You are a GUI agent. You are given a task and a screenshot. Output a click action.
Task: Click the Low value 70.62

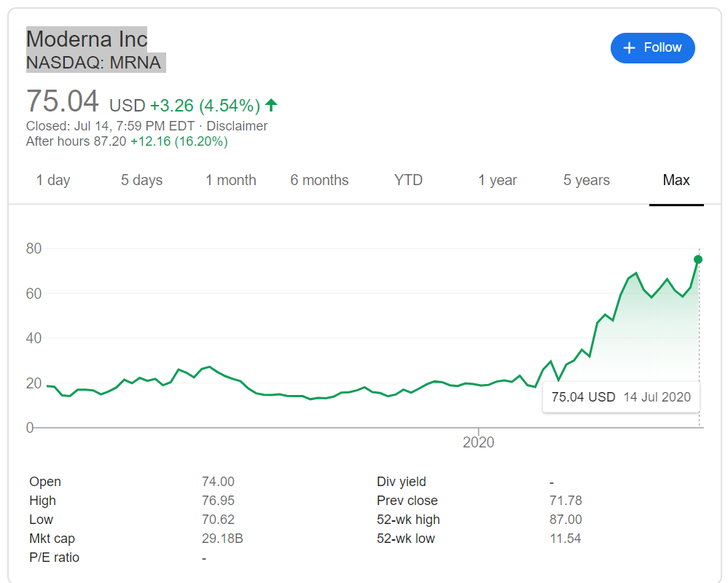click(x=218, y=520)
